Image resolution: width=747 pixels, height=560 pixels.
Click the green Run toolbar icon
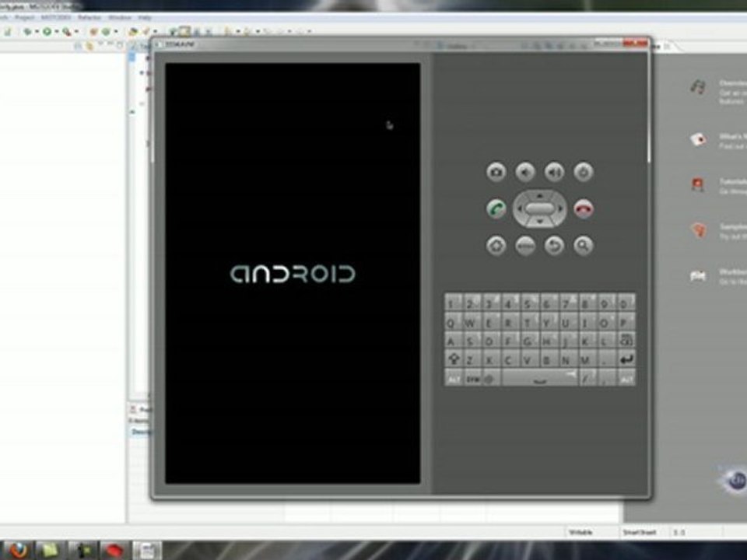tap(47, 31)
